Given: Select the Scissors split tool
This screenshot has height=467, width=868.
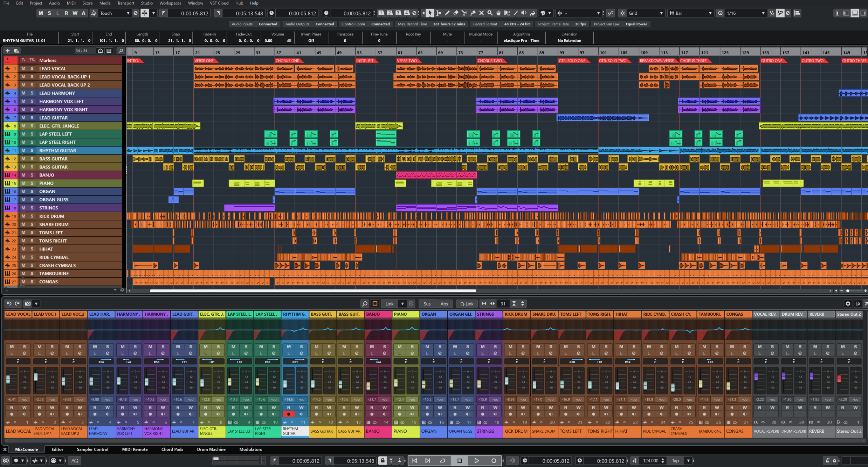Looking at the screenshot, I should pyautogui.click(x=464, y=13).
